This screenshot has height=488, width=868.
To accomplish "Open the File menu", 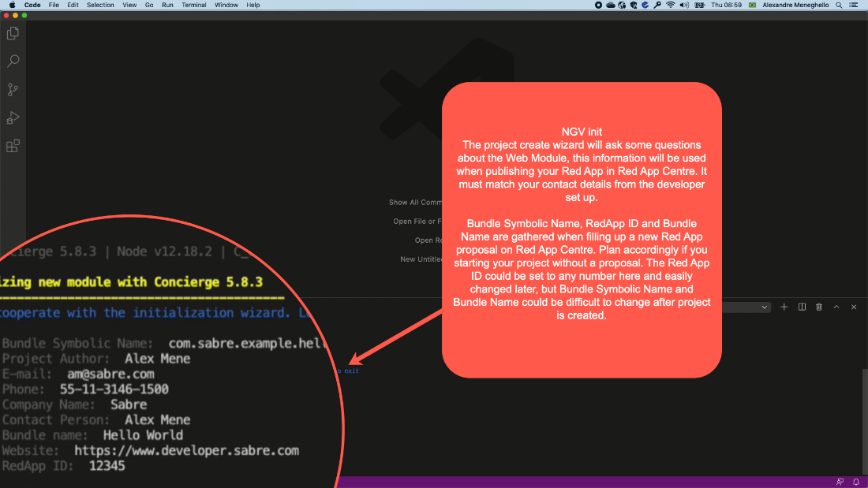I will coord(54,5).
